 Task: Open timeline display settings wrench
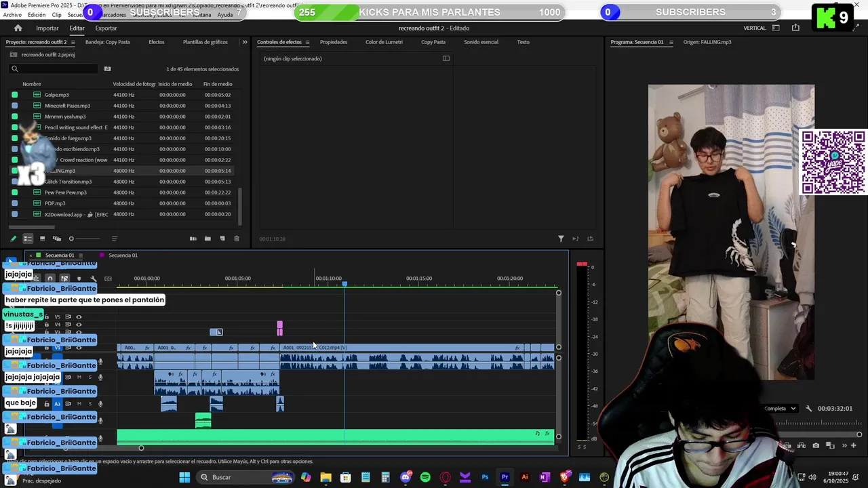click(94, 279)
